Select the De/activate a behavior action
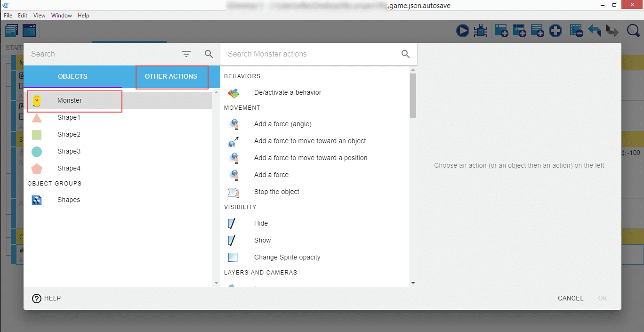Viewport: 644px width, 332px height. [x=288, y=92]
